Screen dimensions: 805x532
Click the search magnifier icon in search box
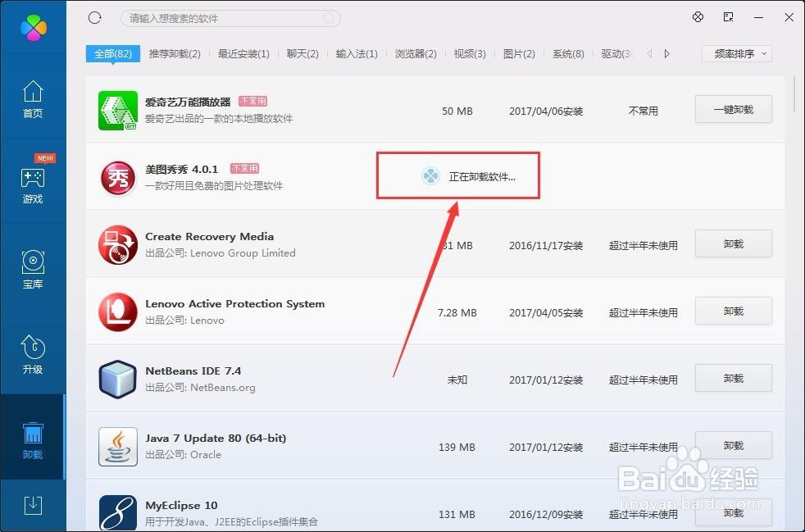click(329, 19)
